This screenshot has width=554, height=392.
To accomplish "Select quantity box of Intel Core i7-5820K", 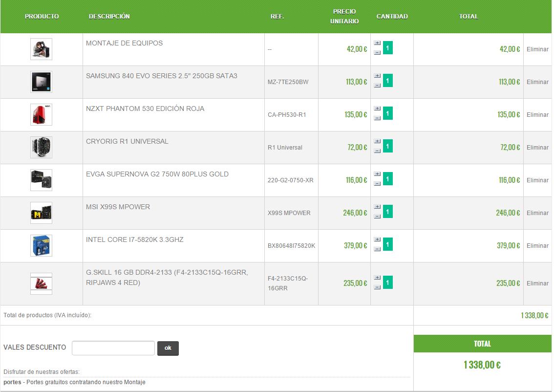I will point(387,244).
